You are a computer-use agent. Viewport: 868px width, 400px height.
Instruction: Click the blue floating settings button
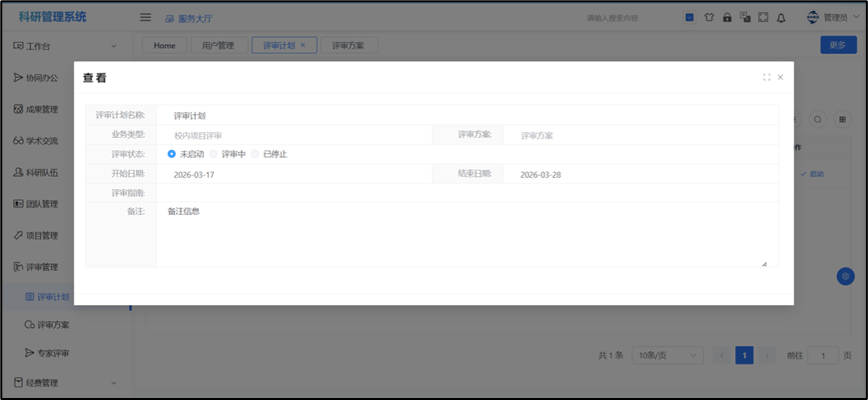[845, 277]
